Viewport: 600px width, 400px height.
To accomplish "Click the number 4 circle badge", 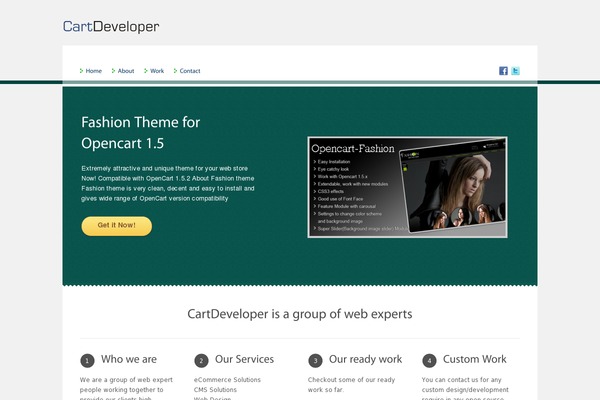I will pos(429,361).
